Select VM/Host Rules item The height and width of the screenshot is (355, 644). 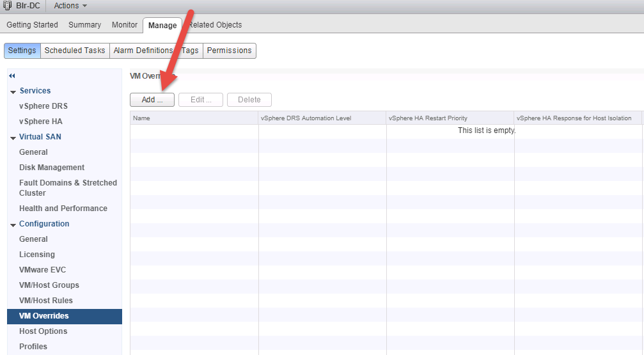tap(46, 301)
